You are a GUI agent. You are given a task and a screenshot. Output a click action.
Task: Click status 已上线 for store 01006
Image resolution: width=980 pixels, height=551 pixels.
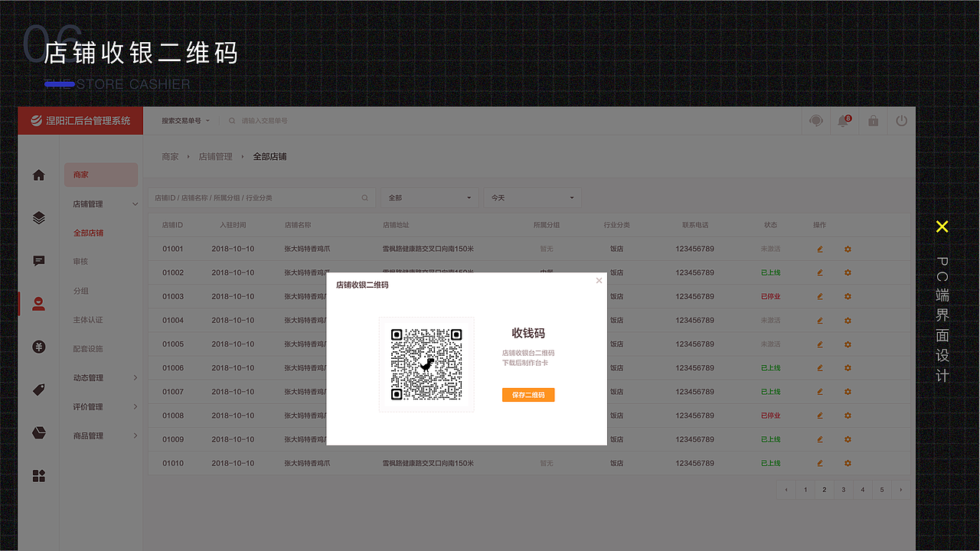771,368
